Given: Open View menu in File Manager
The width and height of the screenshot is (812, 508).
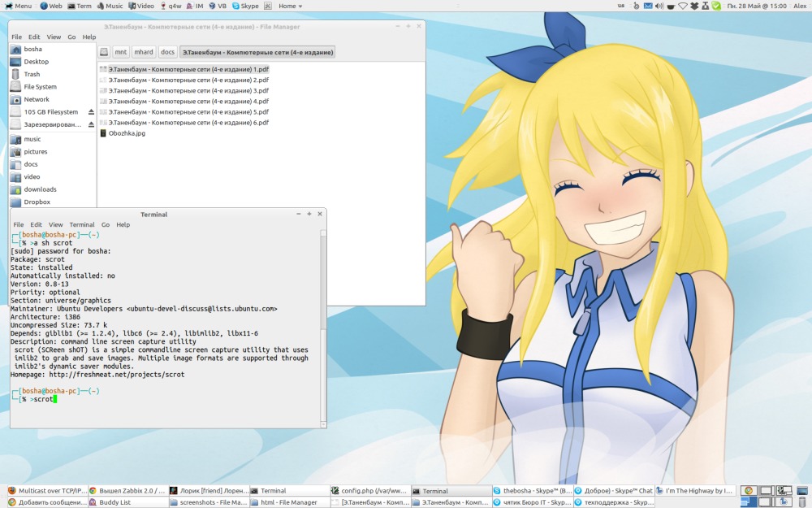Looking at the screenshot, I should (54, 37).
